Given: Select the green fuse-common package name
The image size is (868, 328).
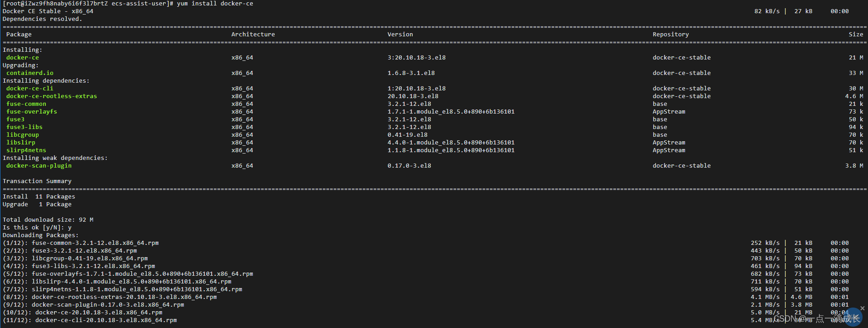Looking at the screenshot, I should [26, 104].
